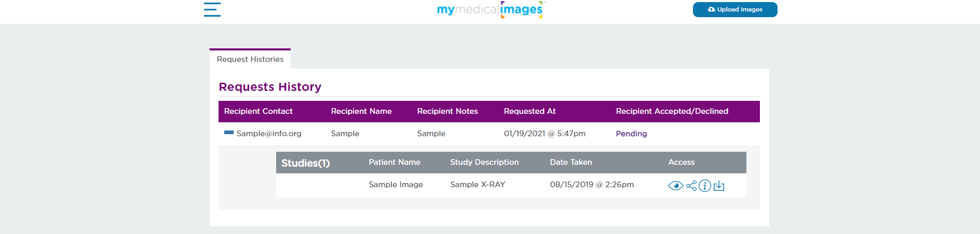The image size is (980, 234).
Task: Sort by Recipient Contact column header
Action: click(258, 111)
